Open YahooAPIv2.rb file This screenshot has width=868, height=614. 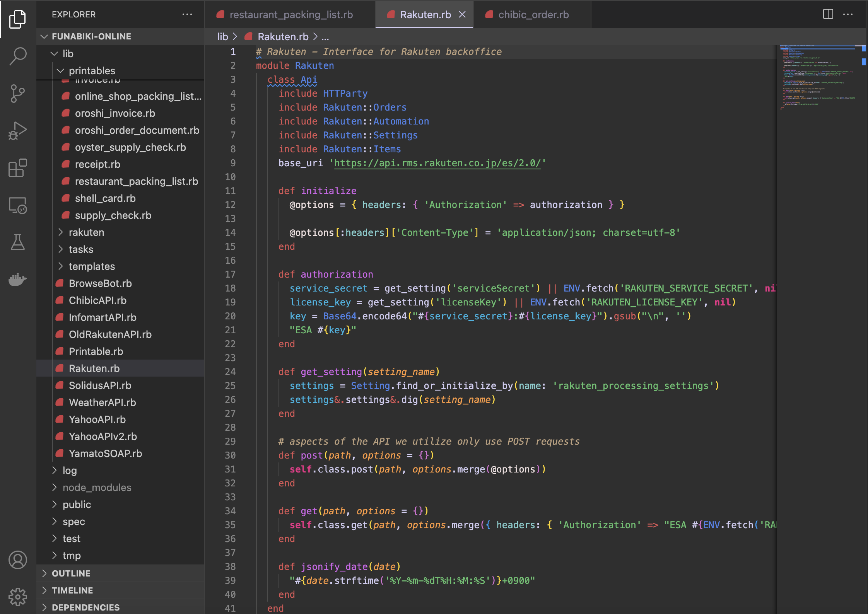120,436
